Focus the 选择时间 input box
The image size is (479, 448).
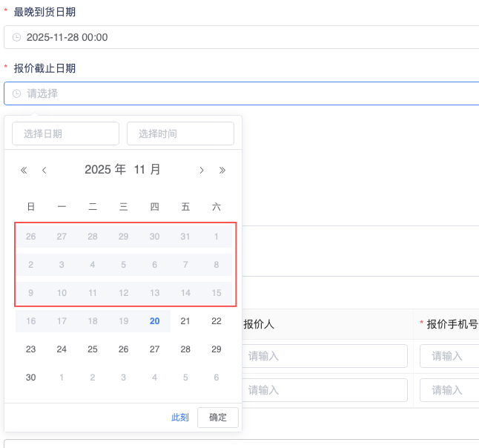coord(180,134)
